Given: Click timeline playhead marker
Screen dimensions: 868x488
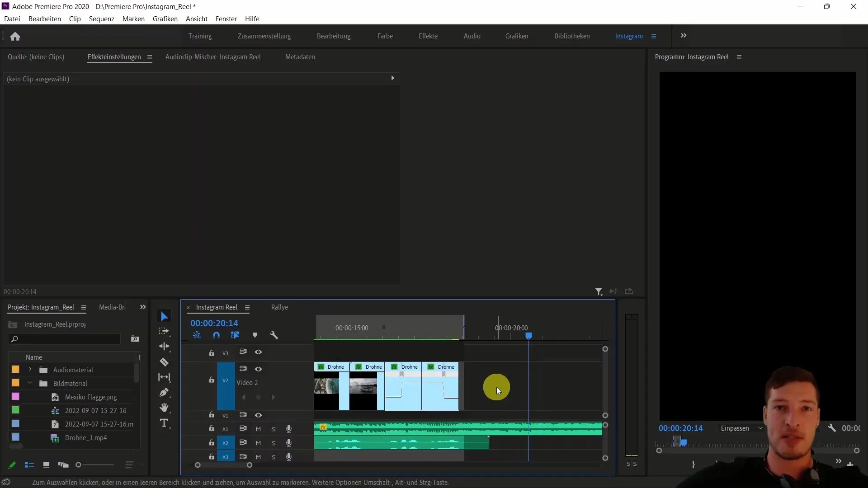Looking at the screenshot, I should point(528,336).
